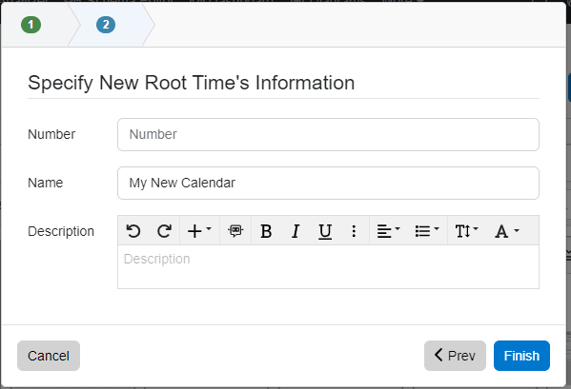The height and width of the screenshot is (389, 571).
Task: Open the font color dropdown
Action: [x=507, y=231]
